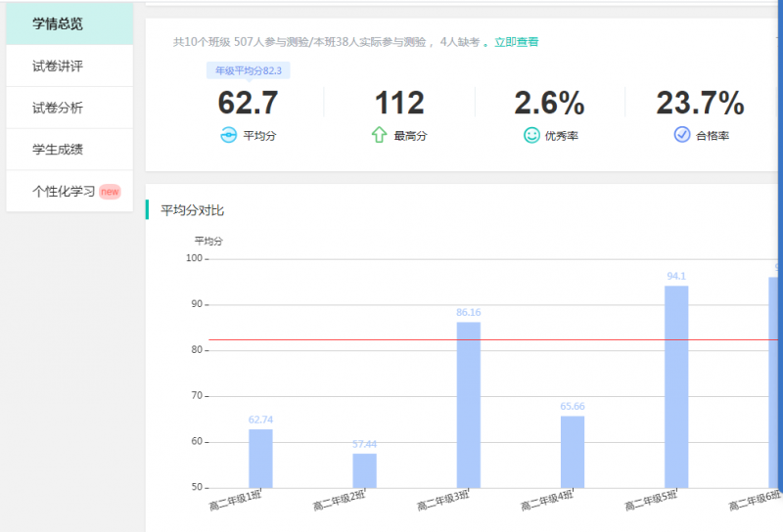
Task: Click the 高二年级4班 bar showing 65.66
Action: click(x=573, y=451)
